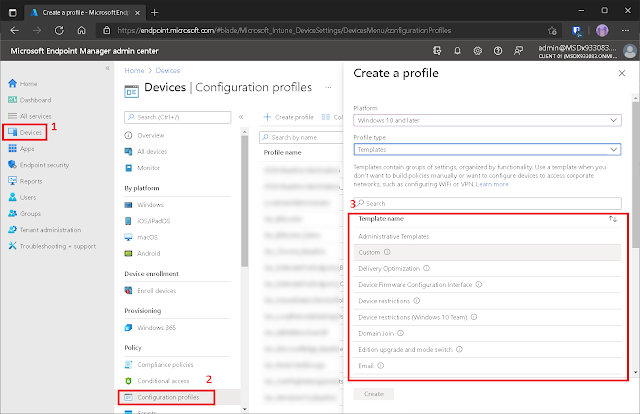The height and width of the screenshot is (414, 640).
Task: Open browser settings and more menu
Action: pos(625,31)
